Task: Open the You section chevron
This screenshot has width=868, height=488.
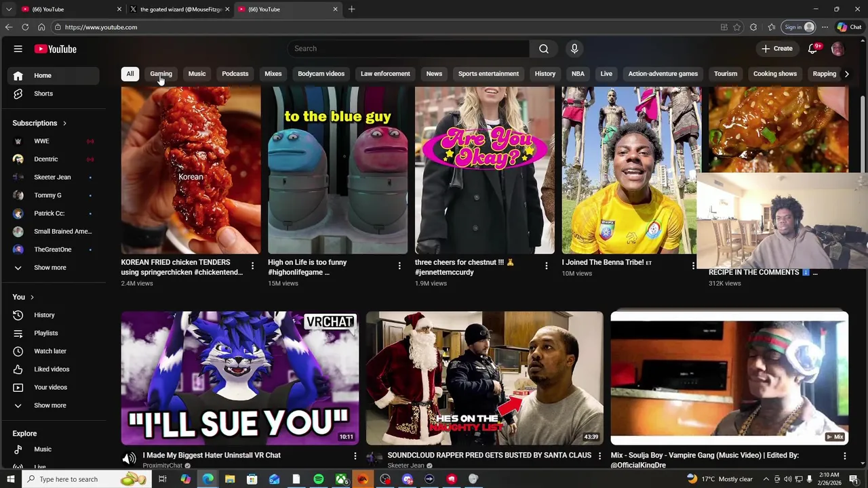Action: point(32,297)
